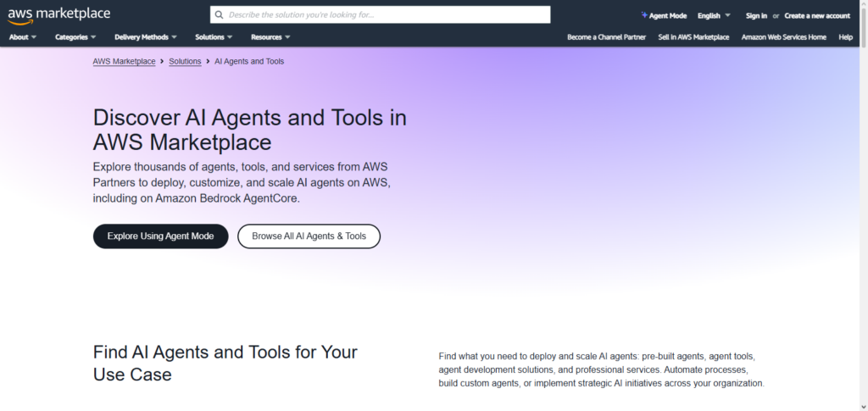The width and height of the screenshot is (868, 411).
Task: Click Create a new account
Action: [817, 15]
